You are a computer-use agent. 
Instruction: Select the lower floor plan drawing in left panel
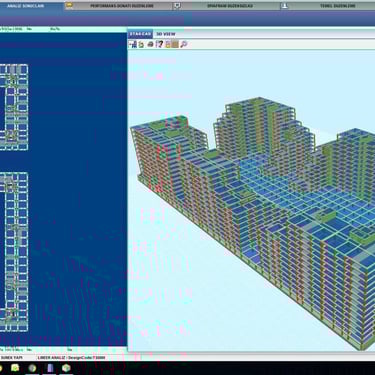pos(14,252)
